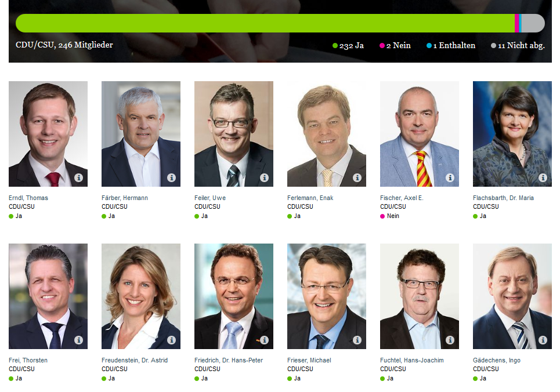This screenshot has width=560, height=392.
Task: Select the 11 Nicht abg. legend entry
Action: tap(518, 46)
